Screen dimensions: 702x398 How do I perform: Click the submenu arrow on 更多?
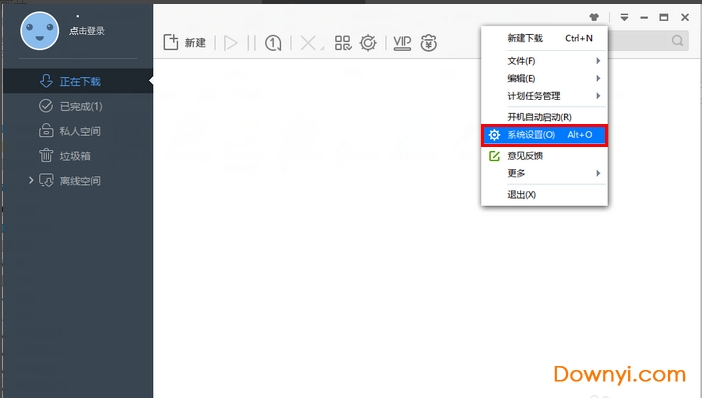point(598,173)
